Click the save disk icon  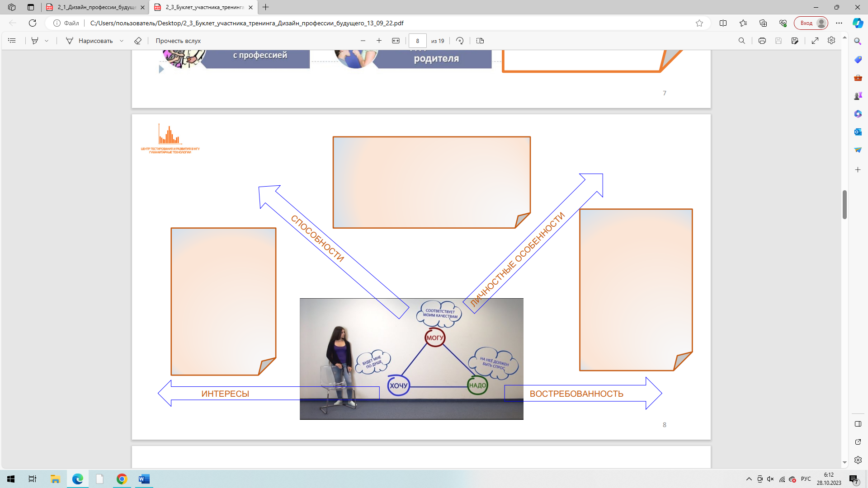pyautogui.click(x=778, y=41)
